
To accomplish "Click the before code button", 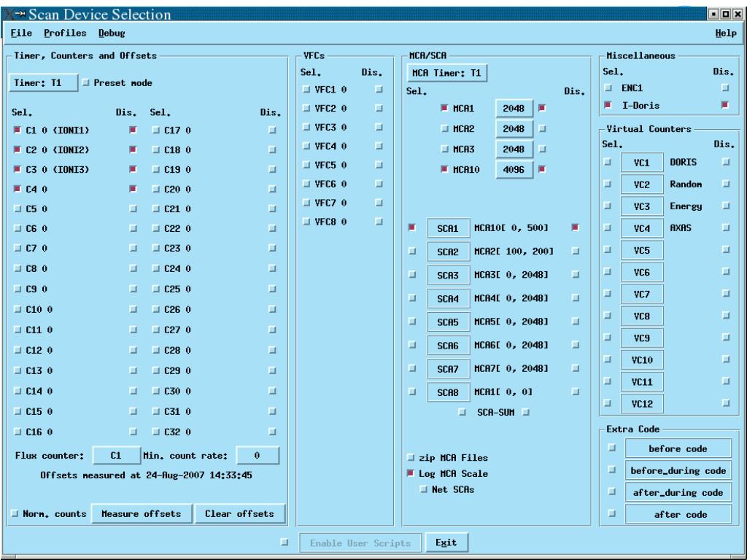I will pyautogui.click(x=678, y=448).
